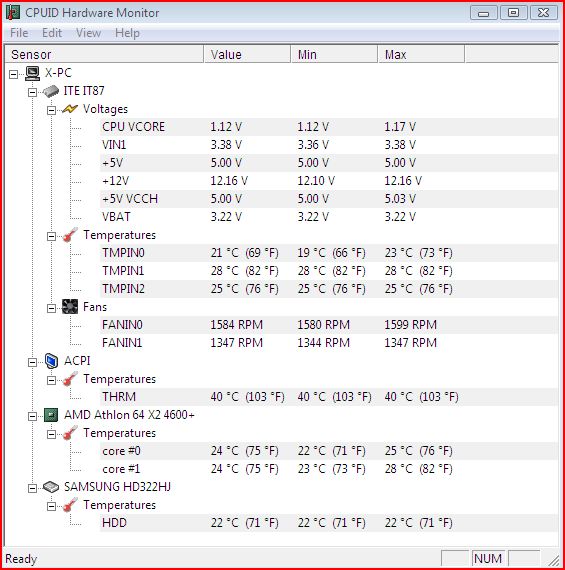Open the Help menu
The image size is (565, 570).
click(x=127, y=33)
